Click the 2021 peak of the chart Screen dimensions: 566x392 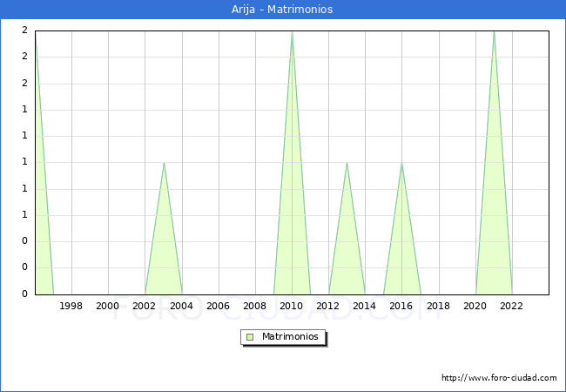(x=494, y=32)
